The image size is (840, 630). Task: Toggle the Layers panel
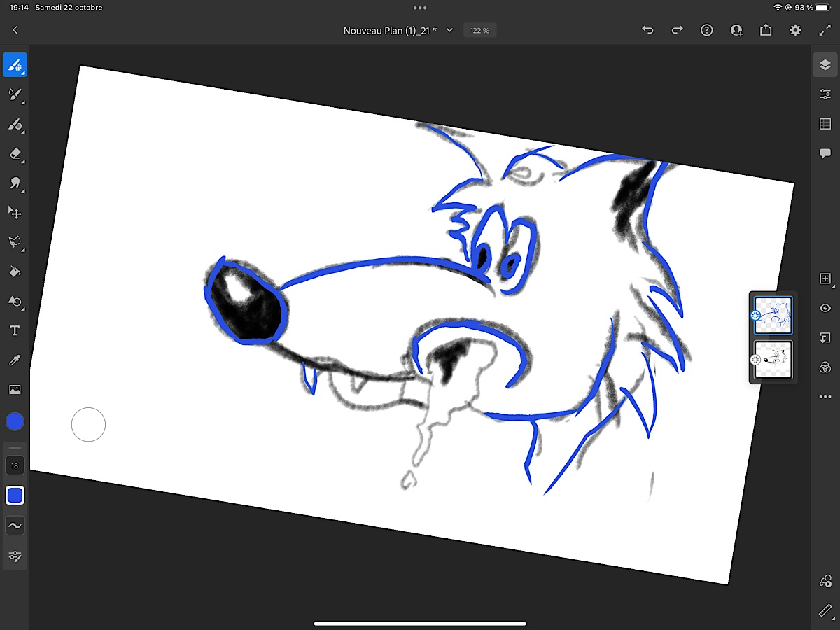pos(825,65)
